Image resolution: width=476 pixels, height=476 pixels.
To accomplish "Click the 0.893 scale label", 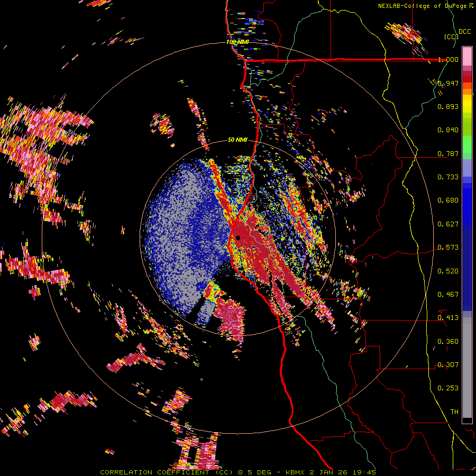I will [448, 106].
